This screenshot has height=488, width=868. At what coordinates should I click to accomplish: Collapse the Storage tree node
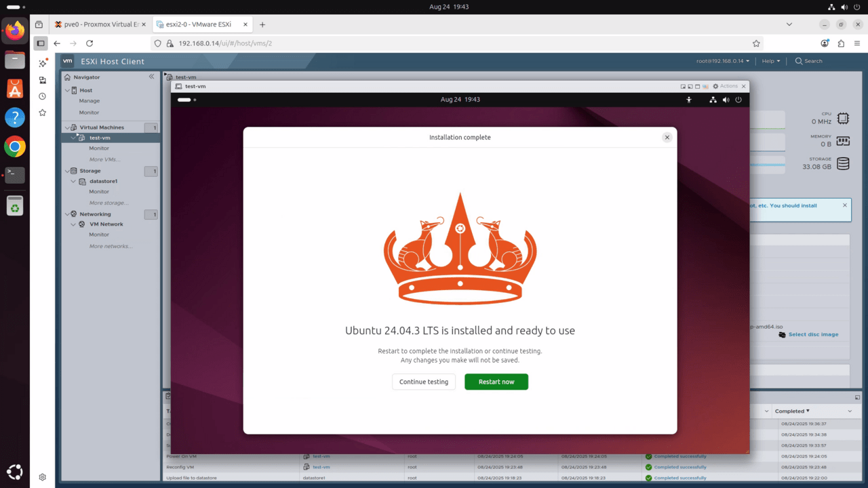pos(67,171)
